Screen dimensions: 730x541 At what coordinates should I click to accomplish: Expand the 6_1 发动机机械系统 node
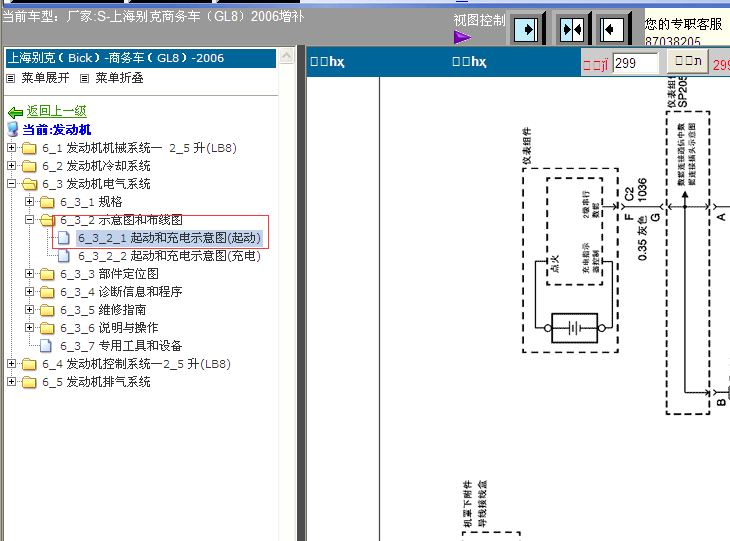coord(12,148)
